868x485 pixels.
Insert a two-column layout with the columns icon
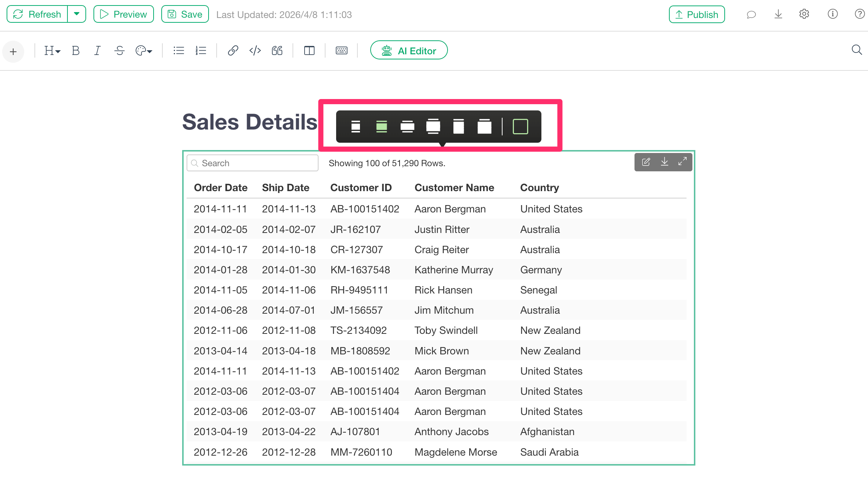click(x=309, y=51)
